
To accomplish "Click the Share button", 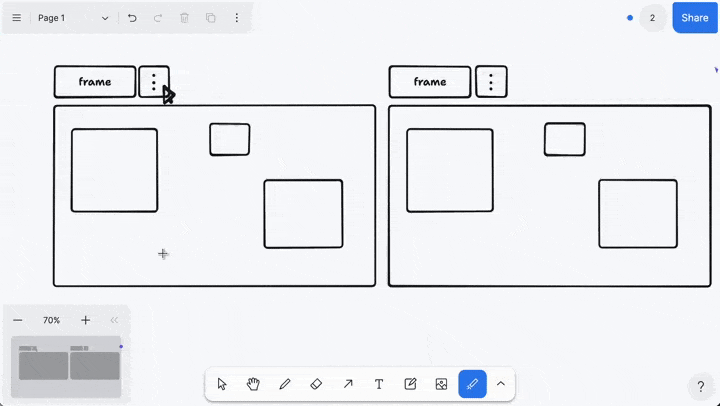I will (695, 18).
